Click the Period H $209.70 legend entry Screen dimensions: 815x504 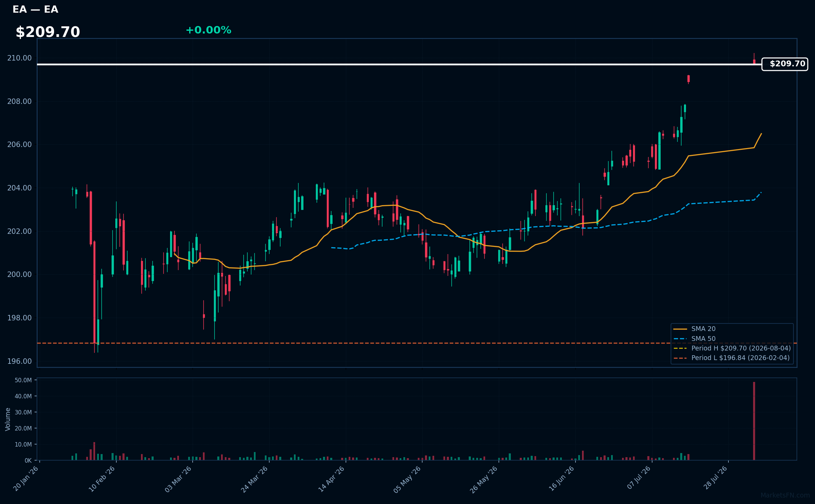point(732,348)
